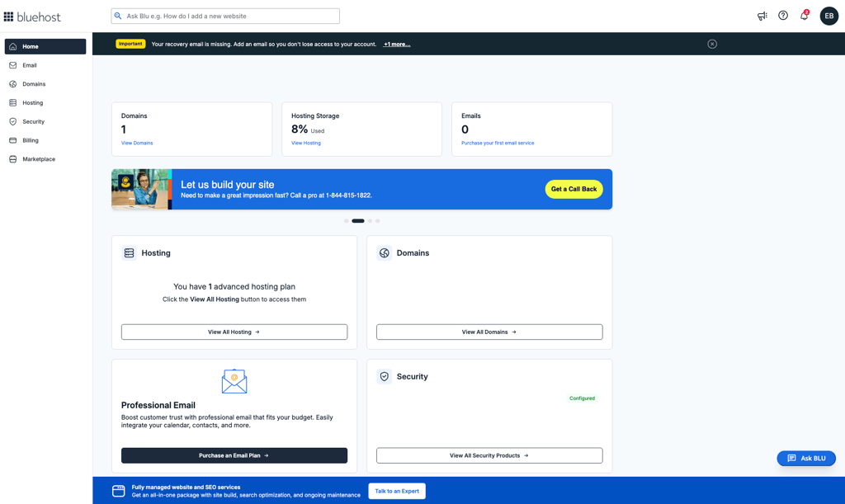Dismiss the recovery email alert banner
The height and width of the screenshot is (504, 845).
click(x=712, y=45)
